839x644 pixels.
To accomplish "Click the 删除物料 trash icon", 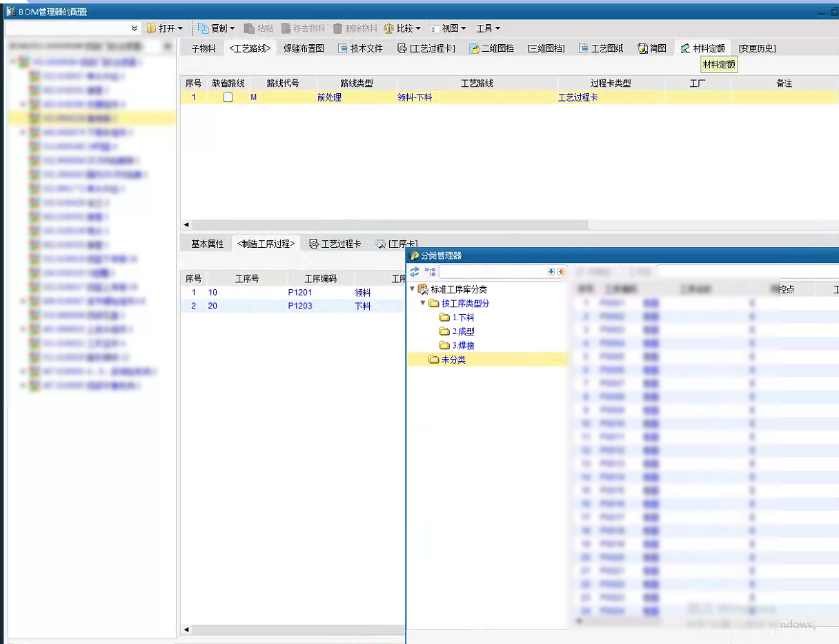I will click(338, 28).
